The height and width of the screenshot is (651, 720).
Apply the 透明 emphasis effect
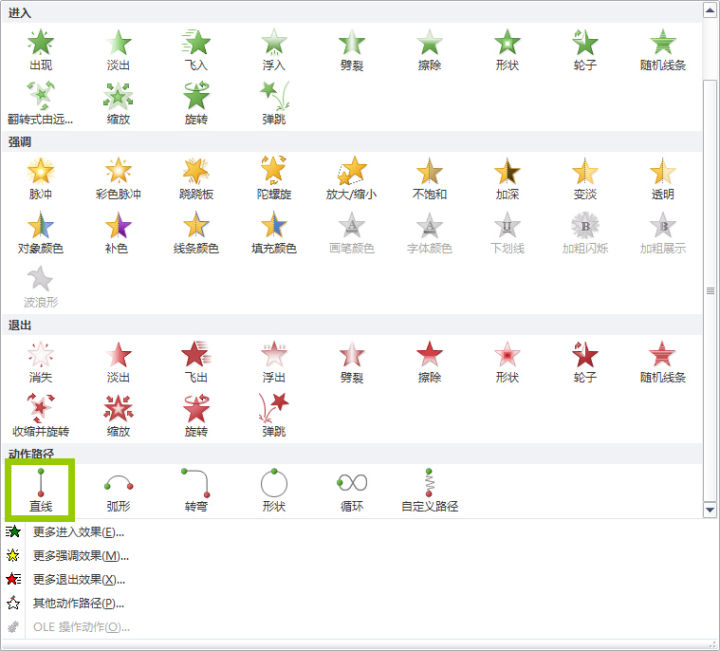click(663, 179)
